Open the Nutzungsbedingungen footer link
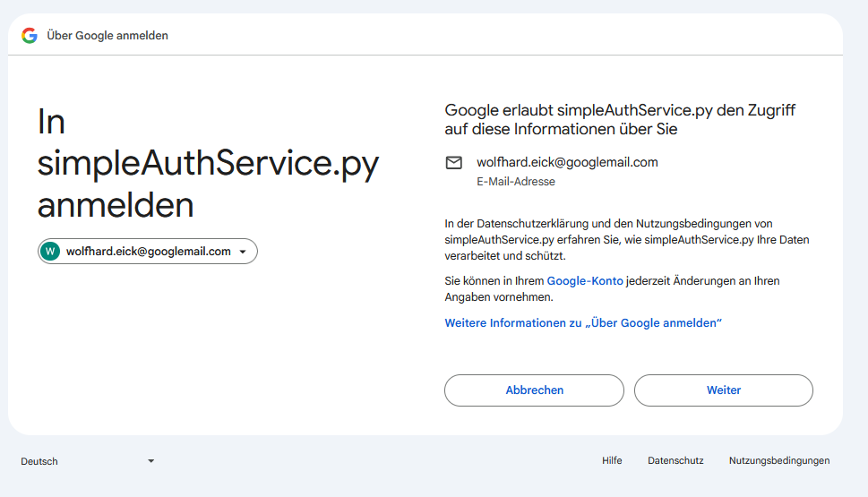This screenshot has width=868, height=497. pyautogui.click(x=779, y=460)
